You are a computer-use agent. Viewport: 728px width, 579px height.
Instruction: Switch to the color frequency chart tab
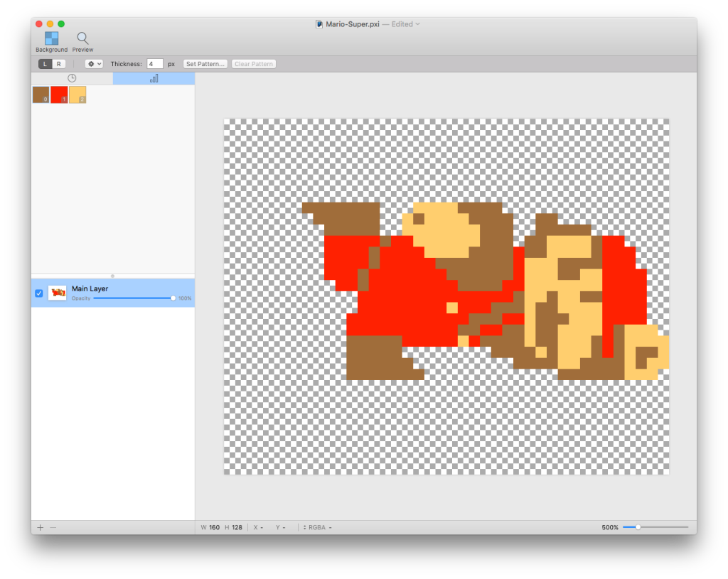[154, 78]
